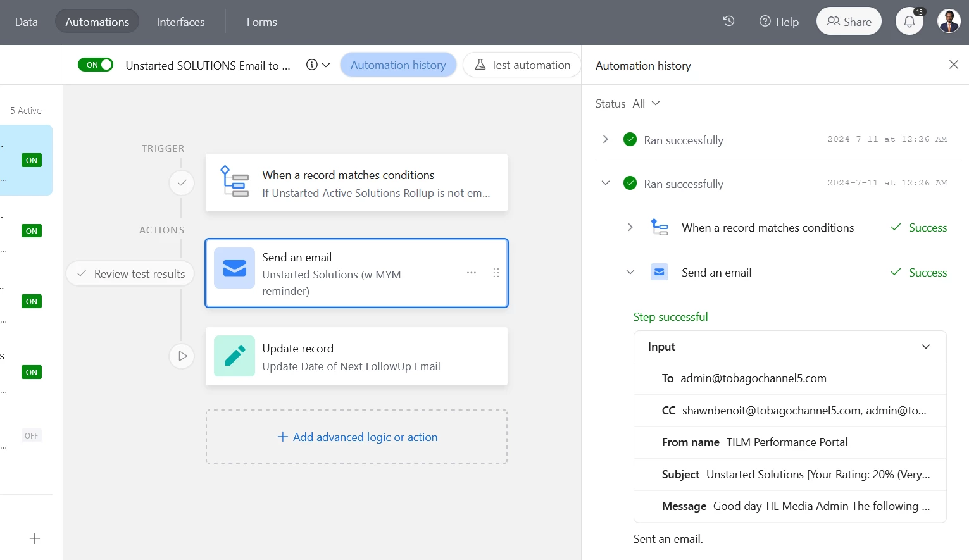Click the To admin@tobagochannel5.com row
The height and width of the screenshot is (560, 969).
[x=790, y=378]
